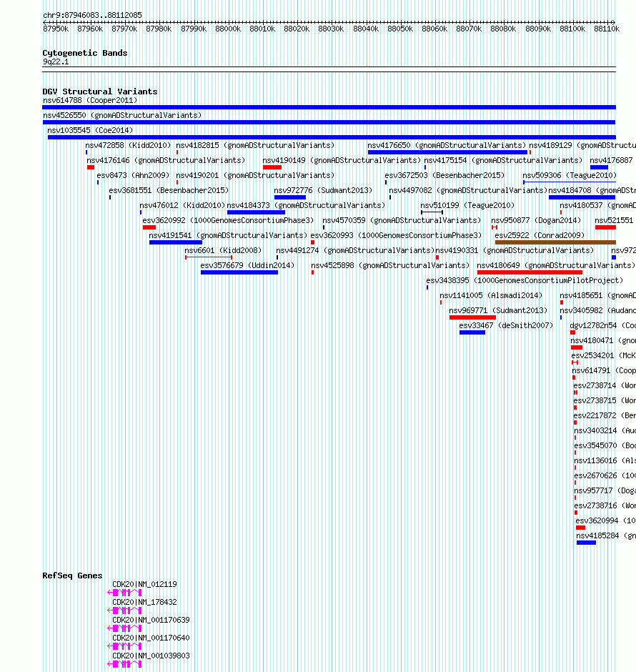The height and width of the screenshot is (672, 636).
Task: Click the blue bar under esv33467 (deSmith2007)
Action: (x=472, y=332)
